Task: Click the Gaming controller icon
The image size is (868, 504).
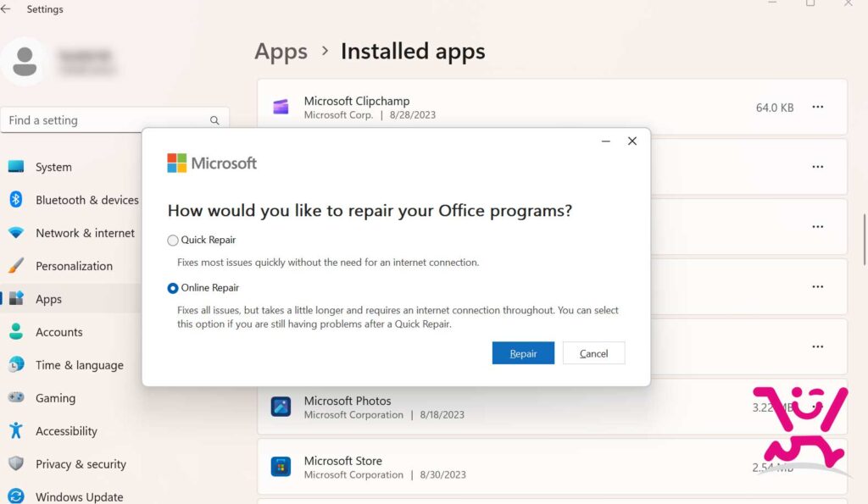Action: (x=16, y=397)
